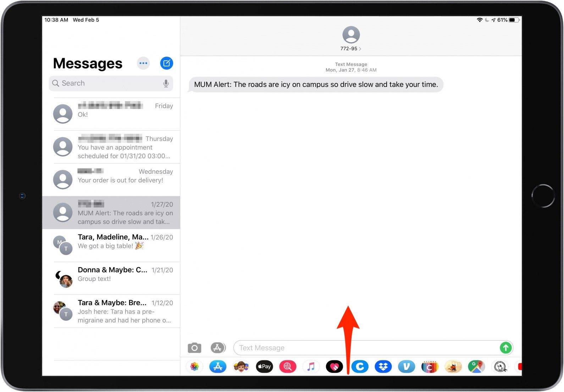Tap the MUM Alert message bubble
Image resolution: width=564 pixels, height=392 pixels.
pos(316,84)
